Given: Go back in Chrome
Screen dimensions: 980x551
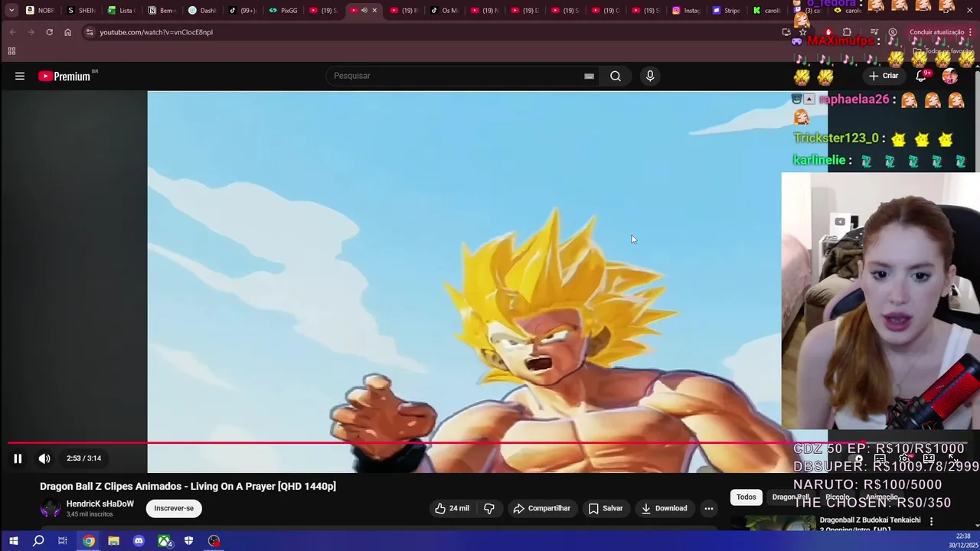Looking at the screenshot, I should [x=12, y=32].
